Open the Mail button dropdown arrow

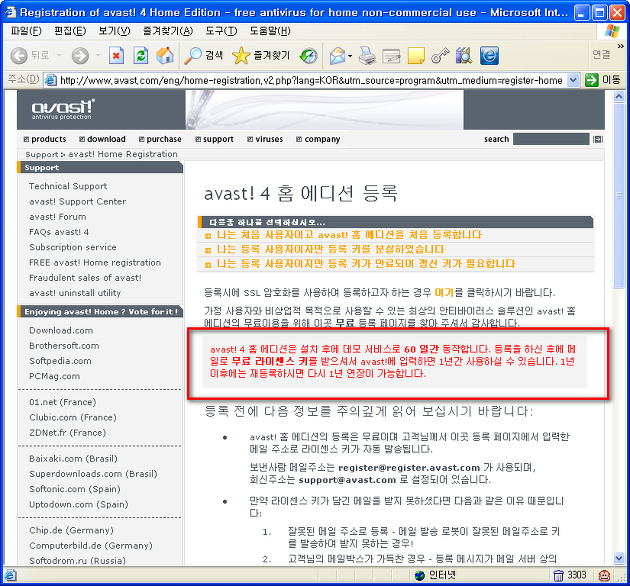[x=350, y=56]
